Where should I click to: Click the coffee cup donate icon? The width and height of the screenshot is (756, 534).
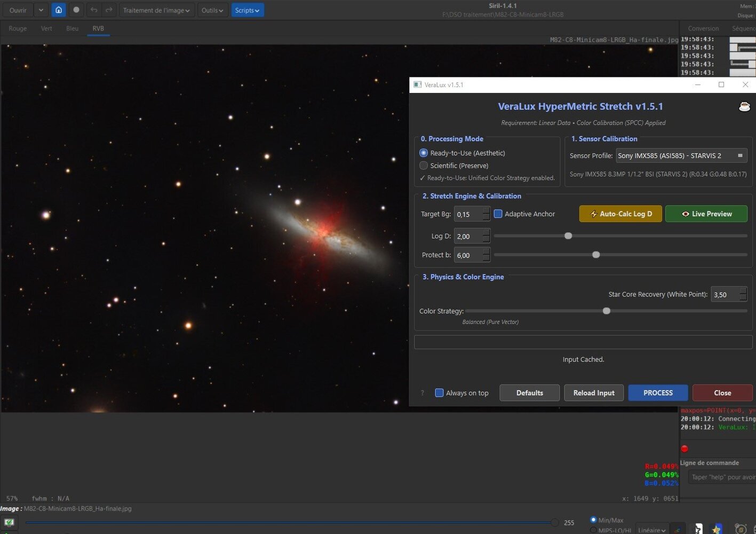(744, 107)
